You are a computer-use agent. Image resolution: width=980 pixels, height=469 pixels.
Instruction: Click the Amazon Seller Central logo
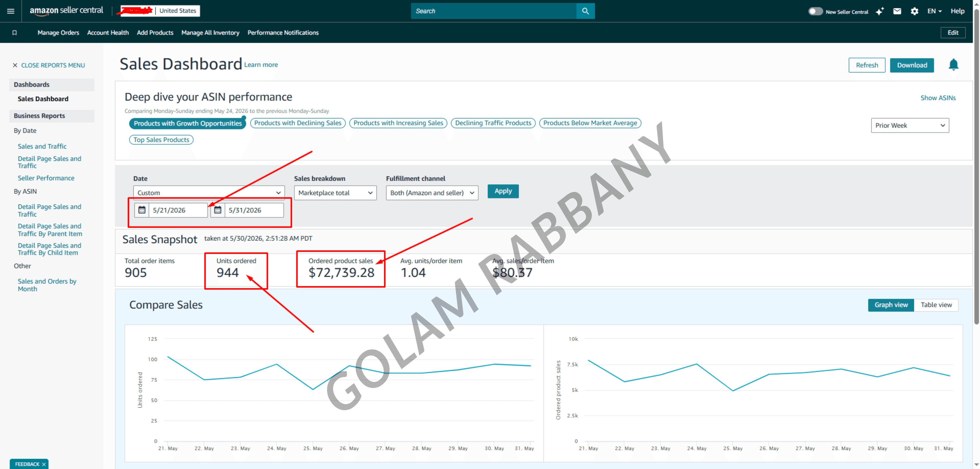point(66,11)
